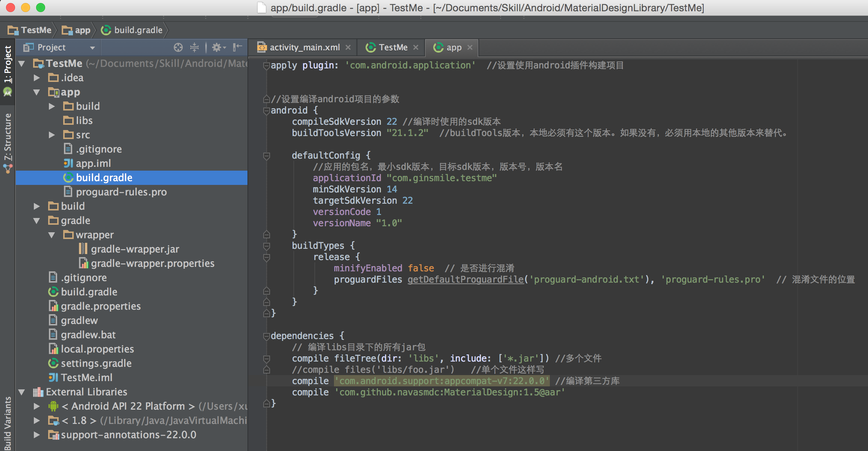Expand the .idea folder
Viewport: 868px width, 451px height.
37,78
